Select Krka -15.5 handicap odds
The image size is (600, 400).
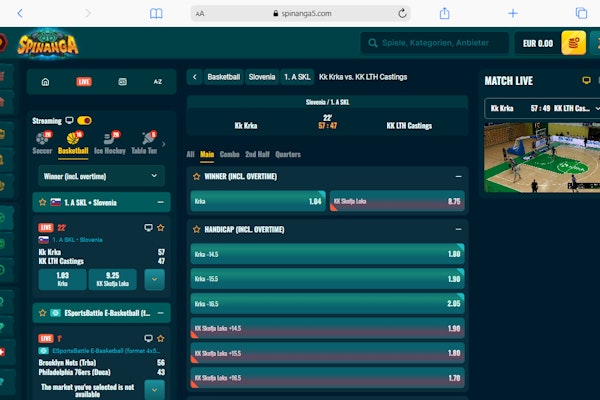[328, 279]
